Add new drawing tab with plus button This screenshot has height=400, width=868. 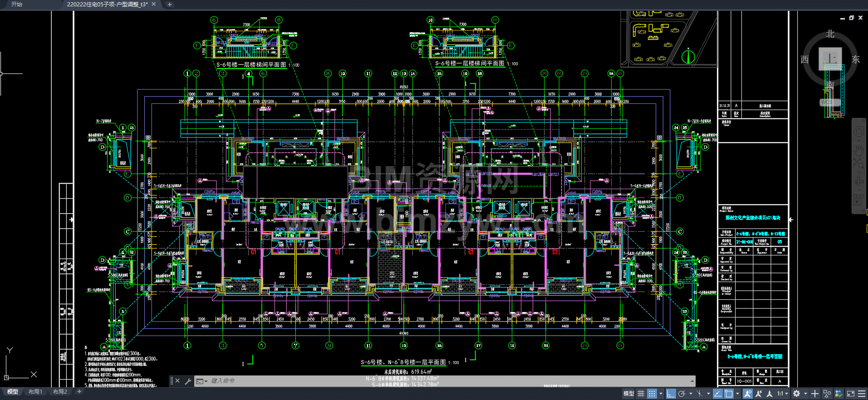tap(169, 5)
